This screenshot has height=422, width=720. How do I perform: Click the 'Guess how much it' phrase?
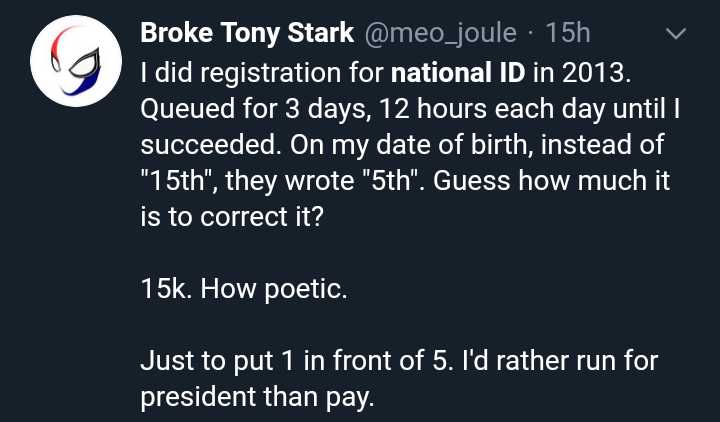coord(551,180)
